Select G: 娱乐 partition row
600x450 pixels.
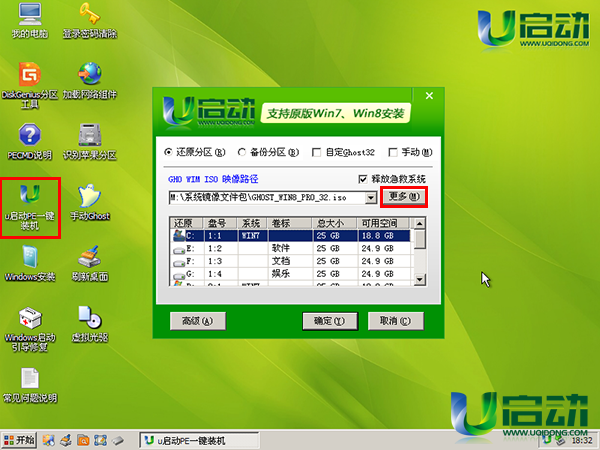click(292, 274)
